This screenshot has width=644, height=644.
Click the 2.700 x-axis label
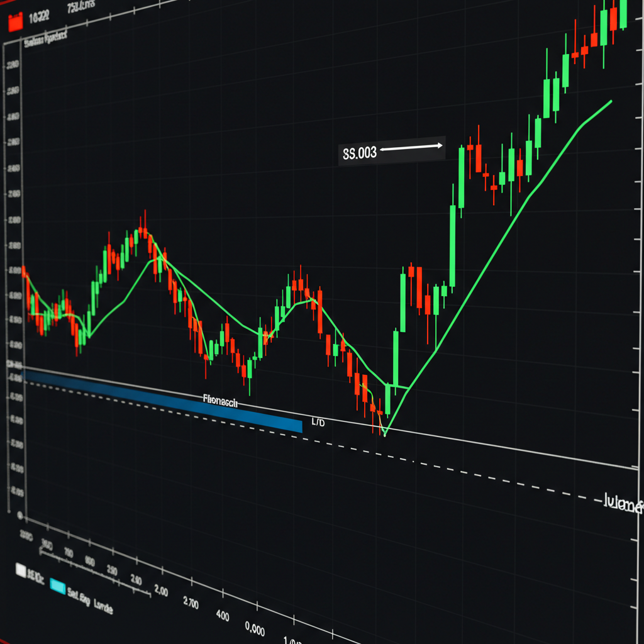pyautogui.click(x=191, y=602)
